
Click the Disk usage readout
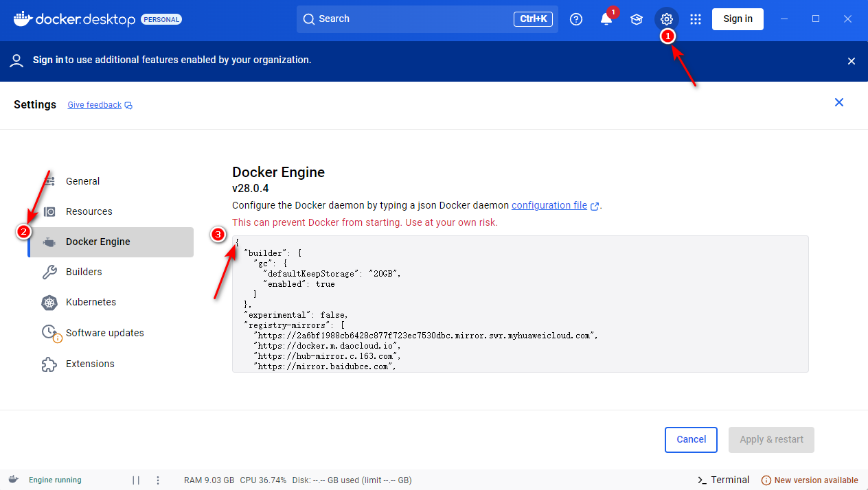click(x=352, y=480)
